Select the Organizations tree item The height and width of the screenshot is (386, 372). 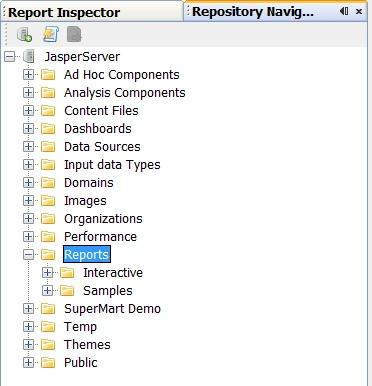pyautogui.click(x=103, y=219)
